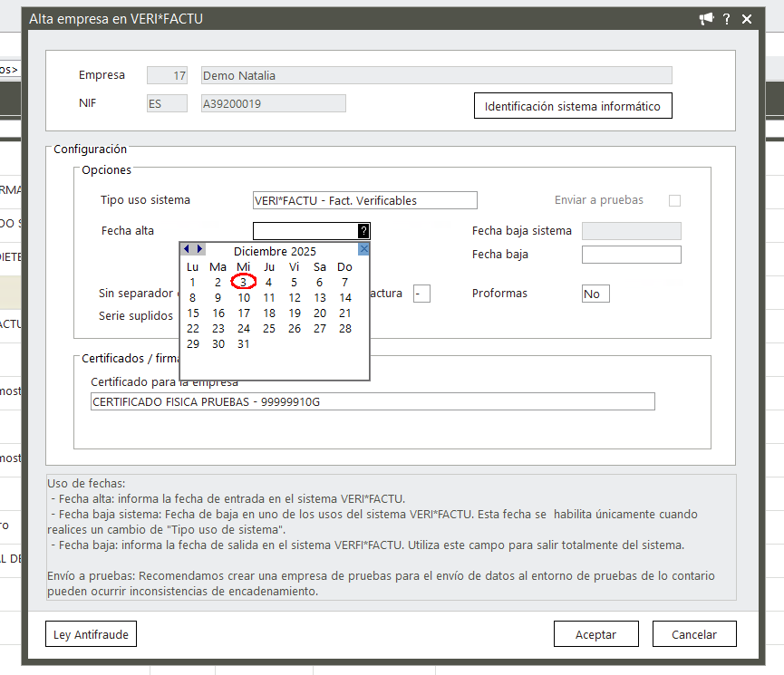Go to previous month in calendar
The width and height of the screenshot is (784, 675).
pos(187,249)
